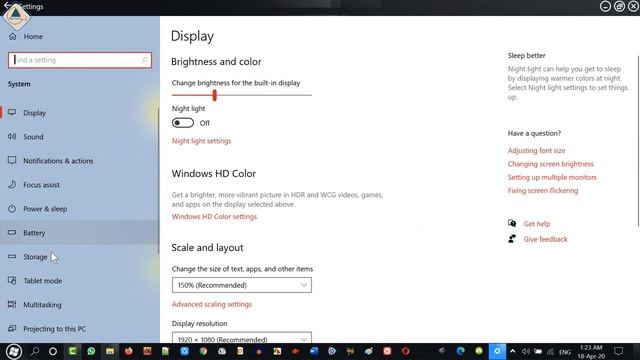The image size is (640, 360).
Task: Turn on the Night light toggle
Action: tap(182, 123)
